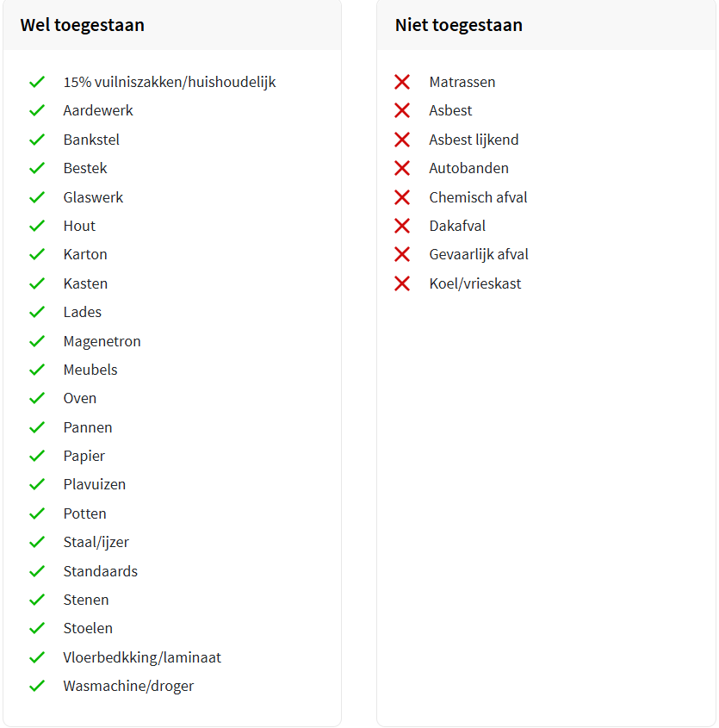Click the green checkmark next to Bankstel
Image resolution: width=719 pixels, height=728 pixels.
pyautogui.click(x=37, y=140)
